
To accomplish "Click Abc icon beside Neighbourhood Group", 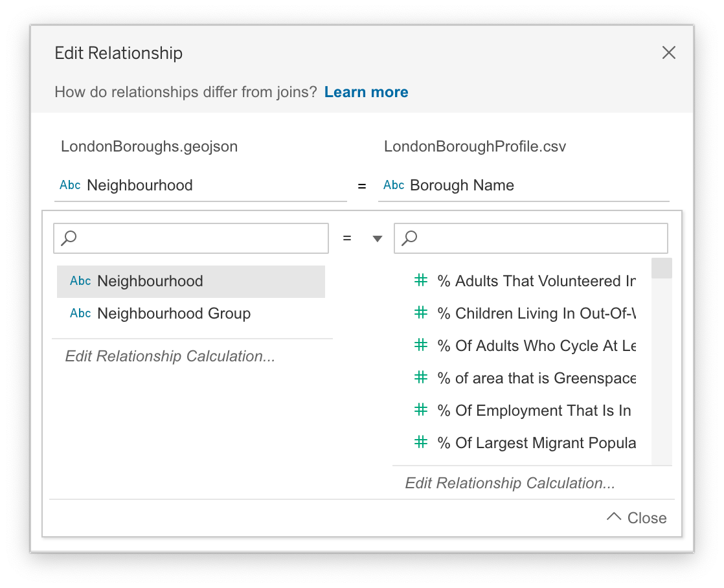I will coord(80,314).
